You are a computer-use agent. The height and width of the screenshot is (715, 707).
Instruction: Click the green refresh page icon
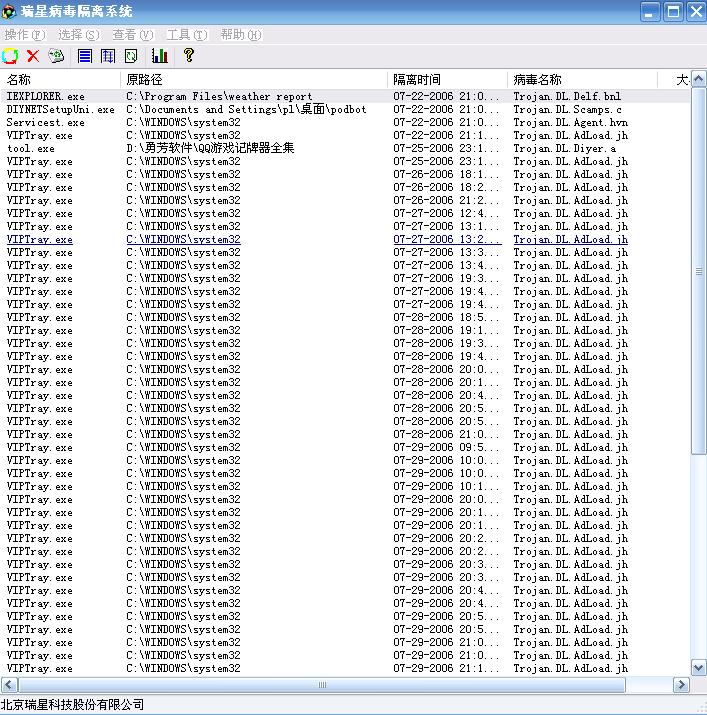(x=131, y=56)
